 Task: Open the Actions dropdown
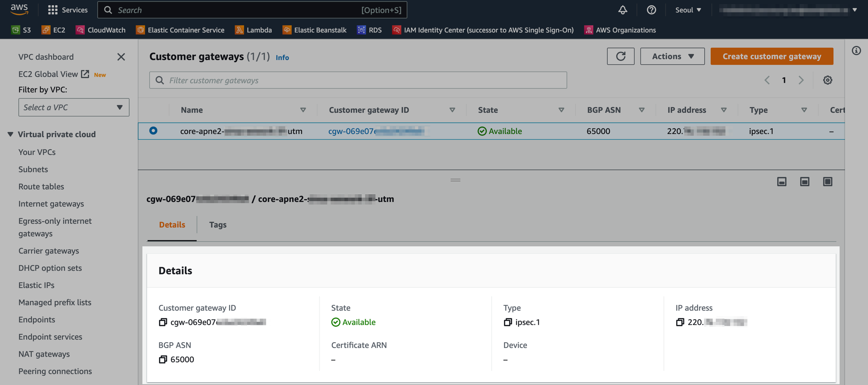pos(672,56)
